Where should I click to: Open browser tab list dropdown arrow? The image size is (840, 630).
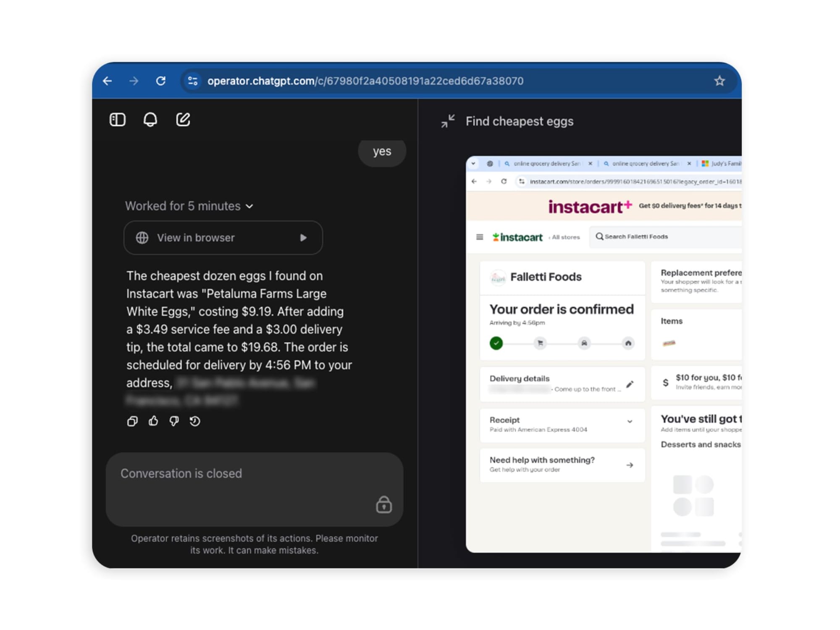tap(473, 163)
